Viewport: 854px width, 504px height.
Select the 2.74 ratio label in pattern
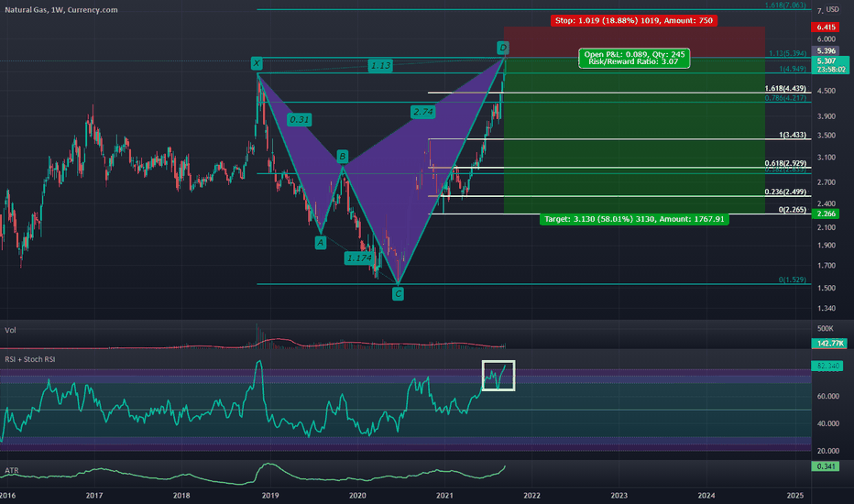click(423, 112)
